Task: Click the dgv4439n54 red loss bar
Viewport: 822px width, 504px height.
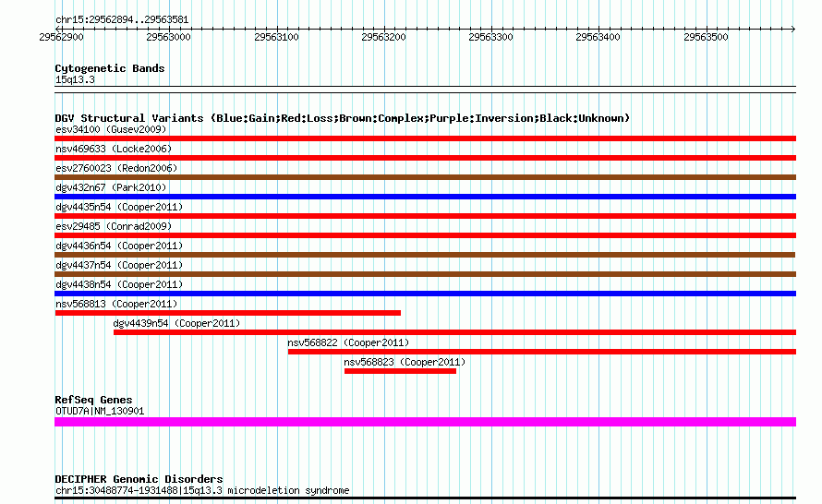Action: pos(455,332)
